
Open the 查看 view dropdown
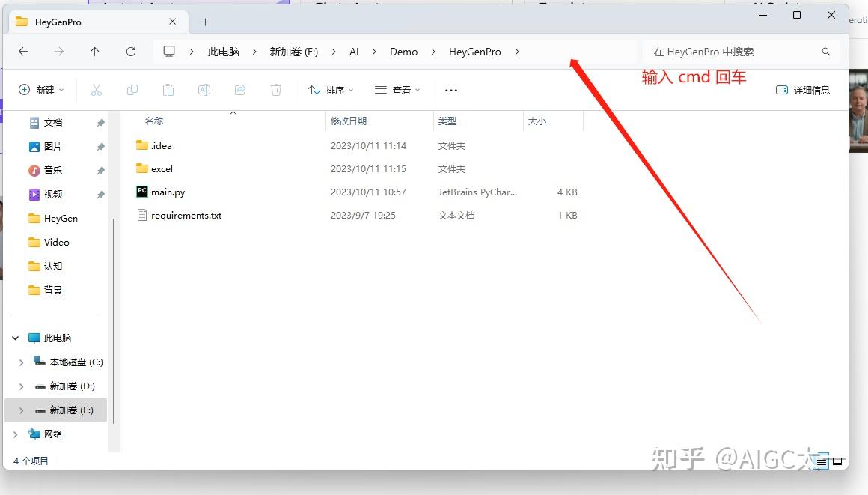[x=397, y=90]
